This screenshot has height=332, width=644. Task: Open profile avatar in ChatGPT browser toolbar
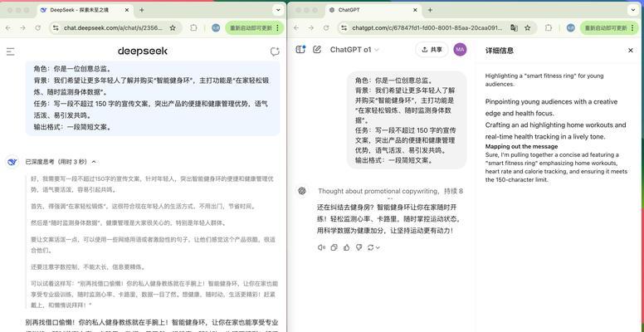coord(570,28)
